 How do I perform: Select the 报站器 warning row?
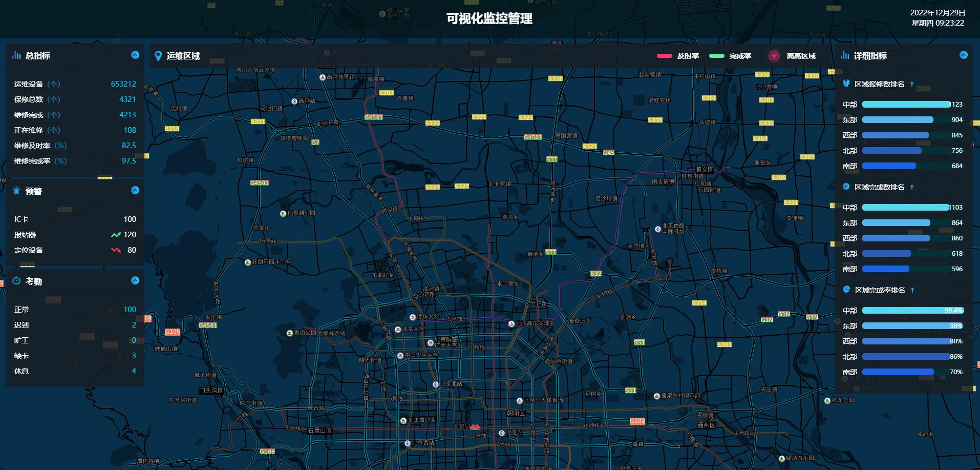pyautogui.click(x=75, y=235)
